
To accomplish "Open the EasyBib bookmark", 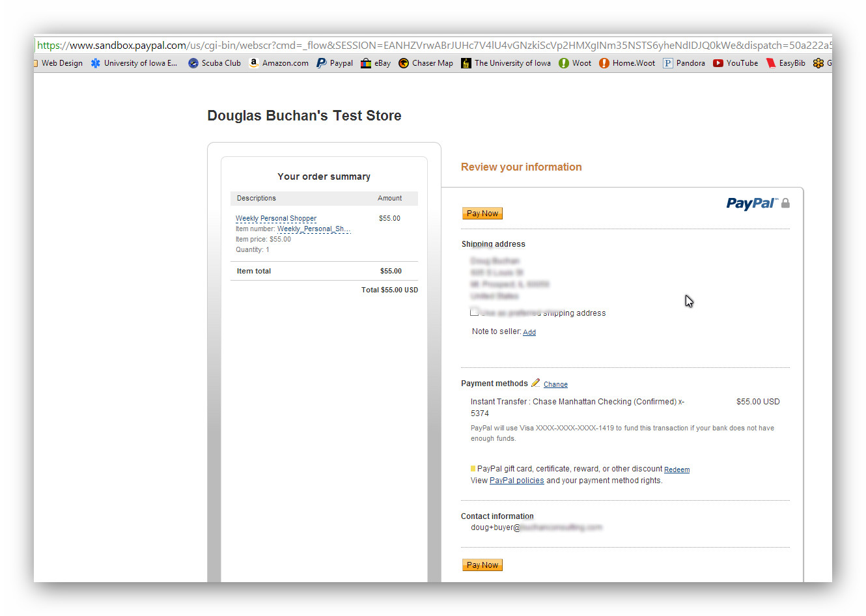I will pos(786,63).
